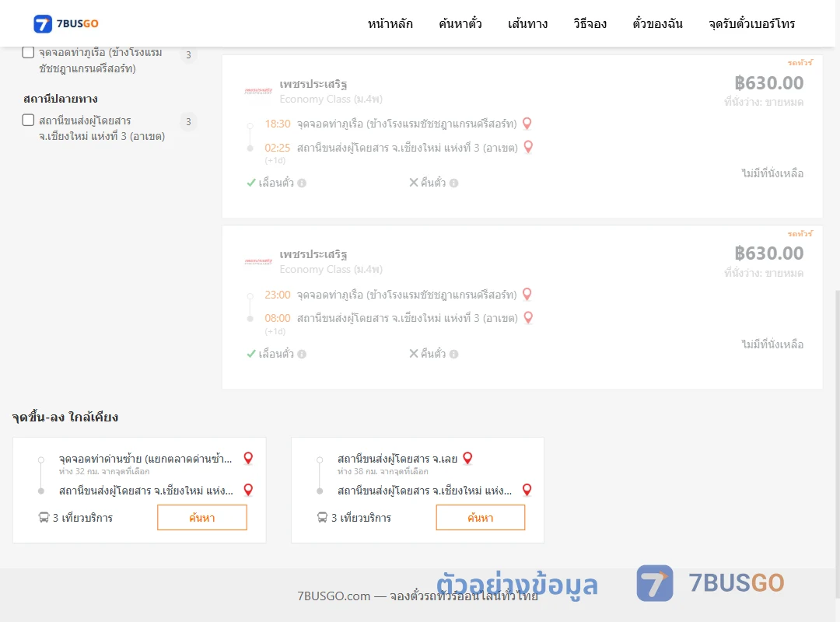Open จุดรับตั๋วเบอร์โทร in top navigation
840x622 pixels.
[x=751, y=24]
